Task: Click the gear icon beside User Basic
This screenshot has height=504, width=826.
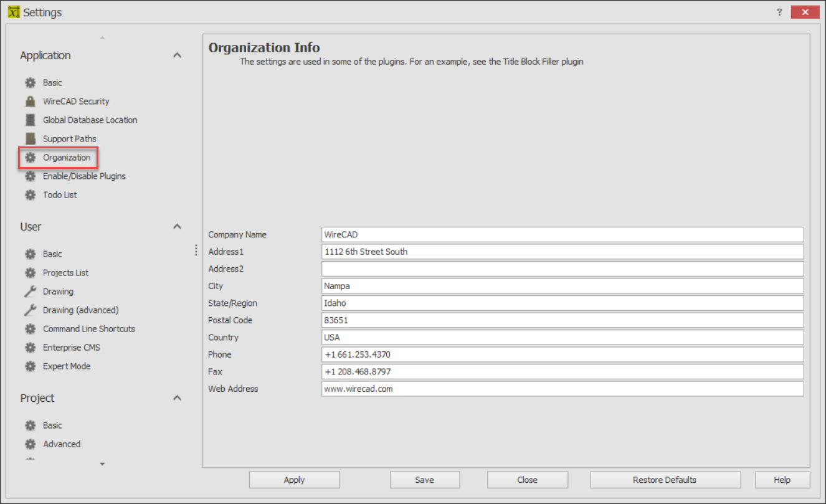Action: pyautogui.click(x=30, y=254)
